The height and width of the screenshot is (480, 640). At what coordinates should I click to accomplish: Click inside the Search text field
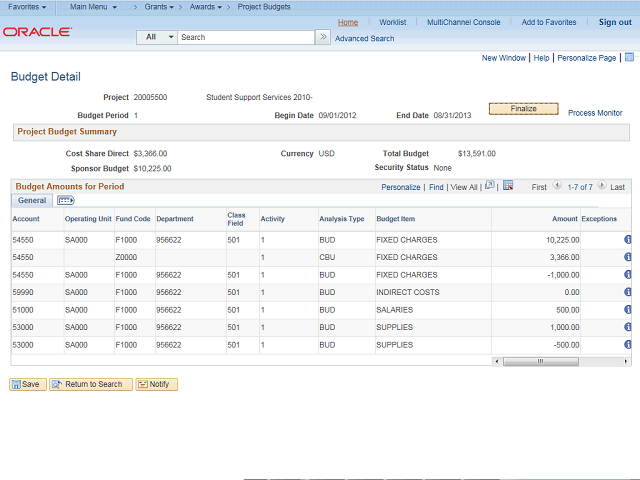click(245, 37)
